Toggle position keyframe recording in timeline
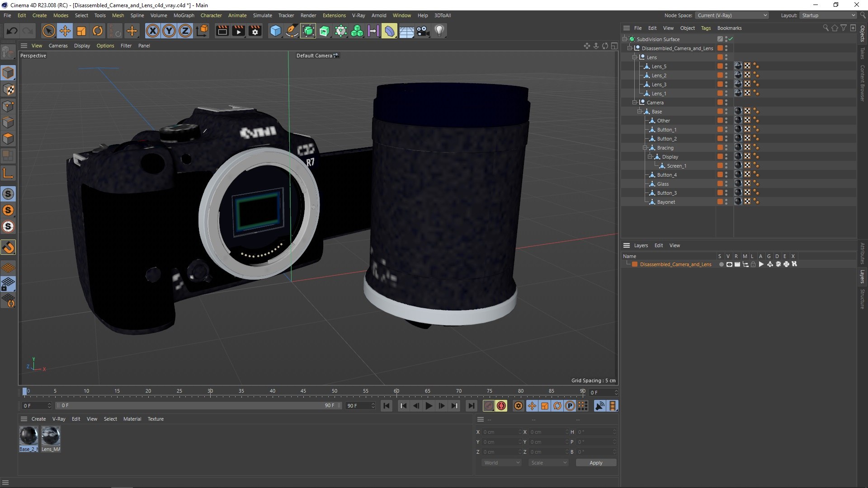Screen dimensions: 868x488 pyautogui.click(x=532, y=406)
